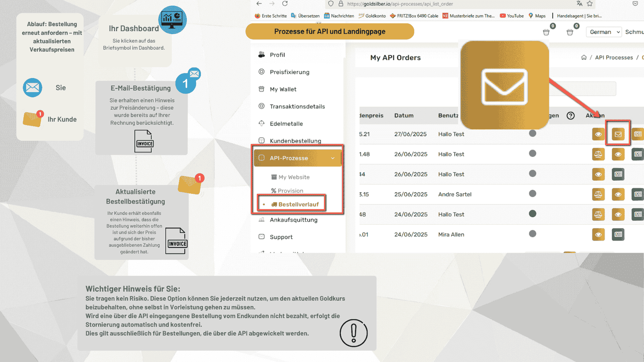
Task: Click the scales icon for Andre Sartel's order
Action: click(x=599, y=194)
